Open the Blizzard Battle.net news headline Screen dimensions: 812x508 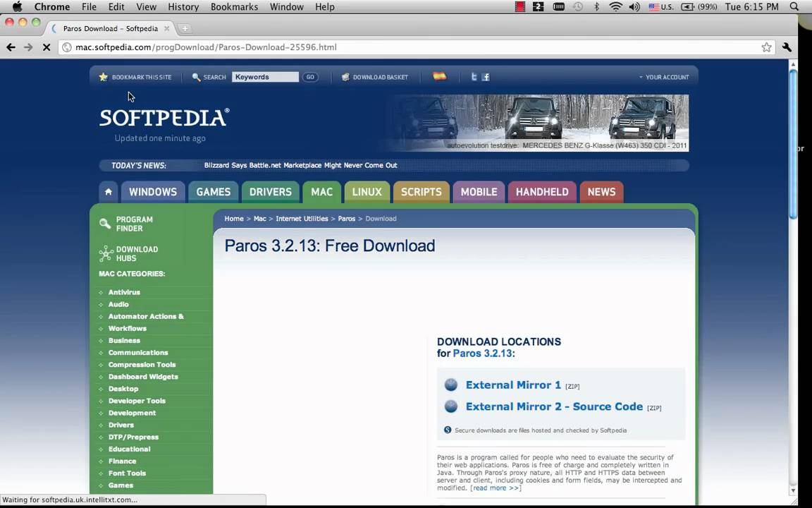[x=300, y=165]
